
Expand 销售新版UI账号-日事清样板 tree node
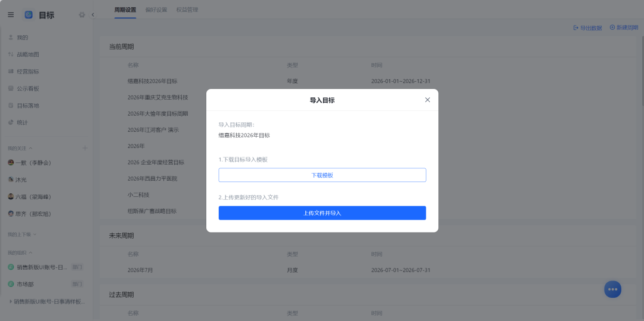pos(10,301)
